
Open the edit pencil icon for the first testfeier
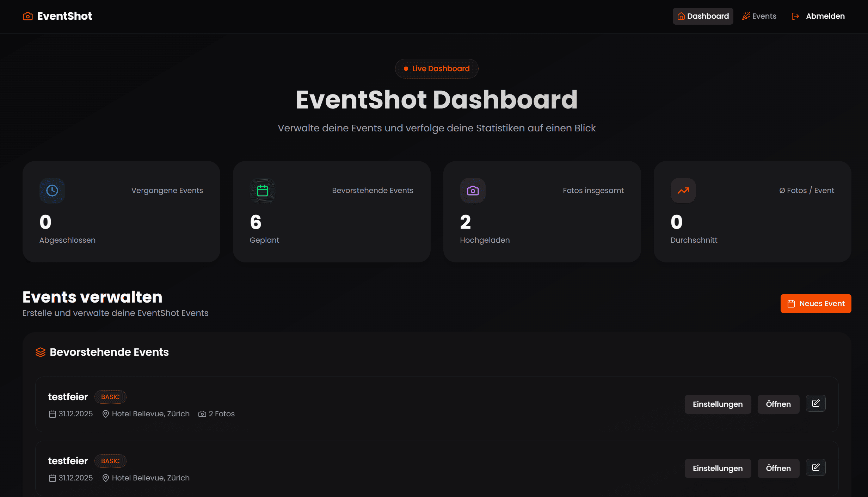[816, 403]
